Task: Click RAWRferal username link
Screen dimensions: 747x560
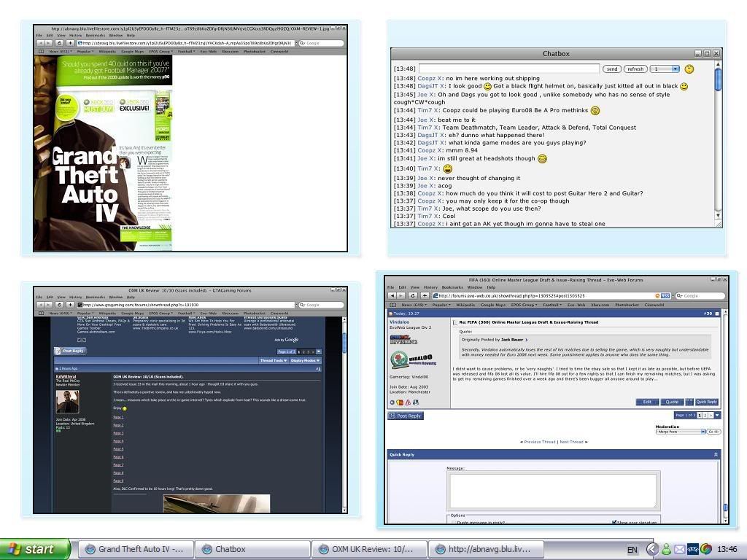Action: 66,377
